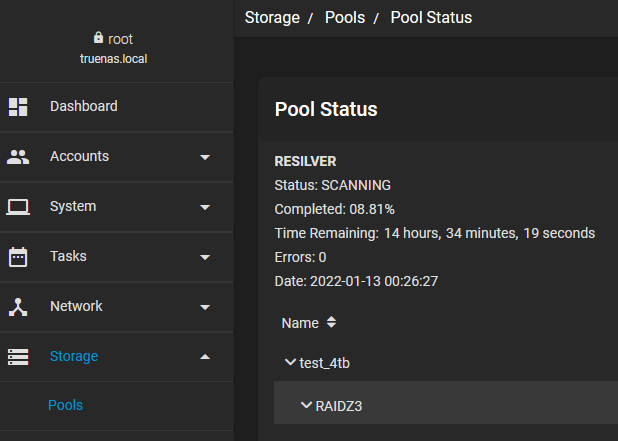
Task: Collapse the test_4tb pool chevron
Action: point(290,362)
